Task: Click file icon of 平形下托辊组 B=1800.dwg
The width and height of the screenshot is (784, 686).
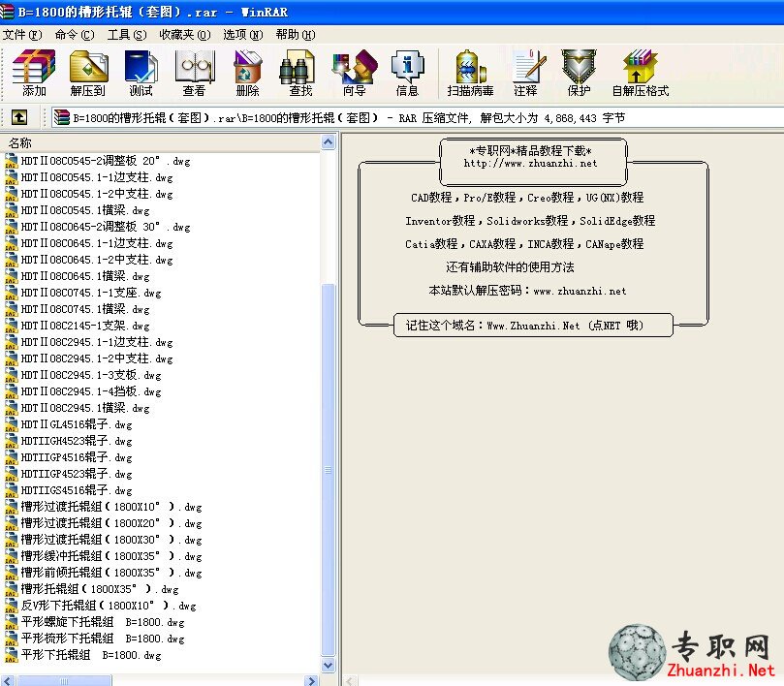Action: pyautogui.click(x=11, y=655)
